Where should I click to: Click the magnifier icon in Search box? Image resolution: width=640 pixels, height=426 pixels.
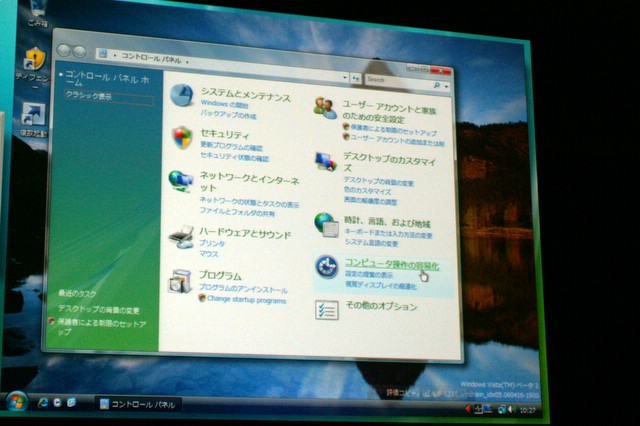point(436,85)
